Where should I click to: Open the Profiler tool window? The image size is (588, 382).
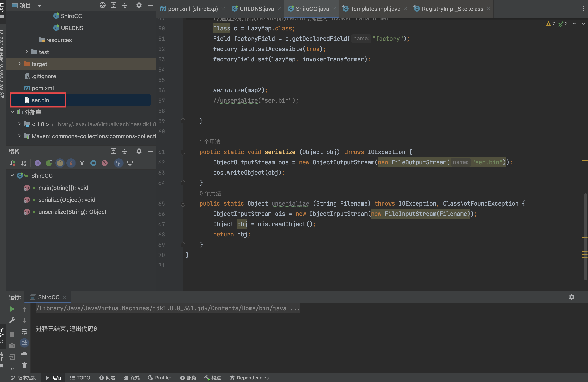pyautogui.click(x=160, y=377)
